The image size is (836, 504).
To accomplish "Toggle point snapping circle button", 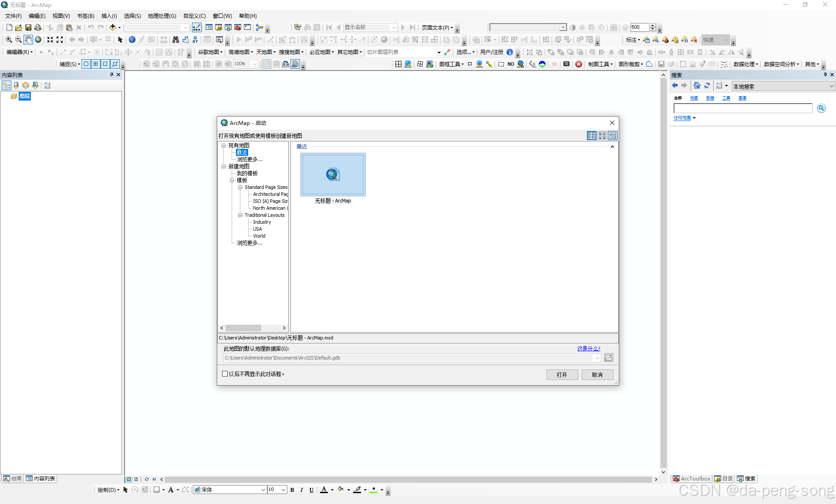I will pos(86,64).
